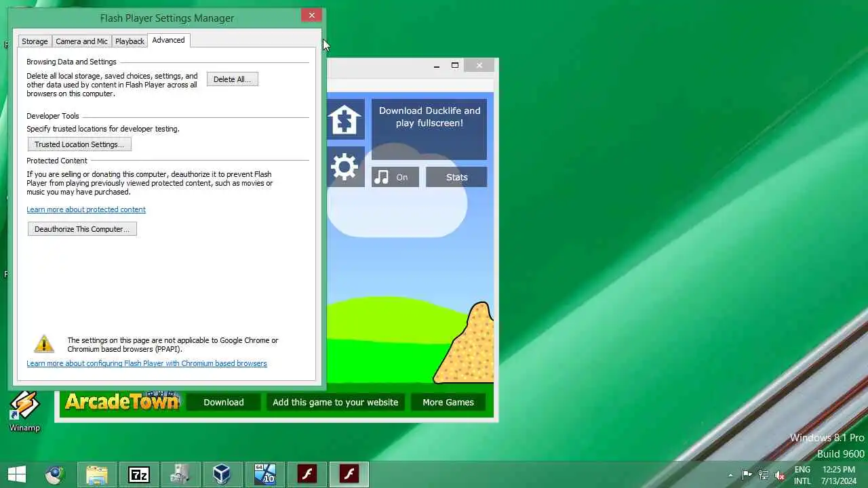Toggle music On button in Ducklife
The image size is (868, 488).
(x=395, y=177)
